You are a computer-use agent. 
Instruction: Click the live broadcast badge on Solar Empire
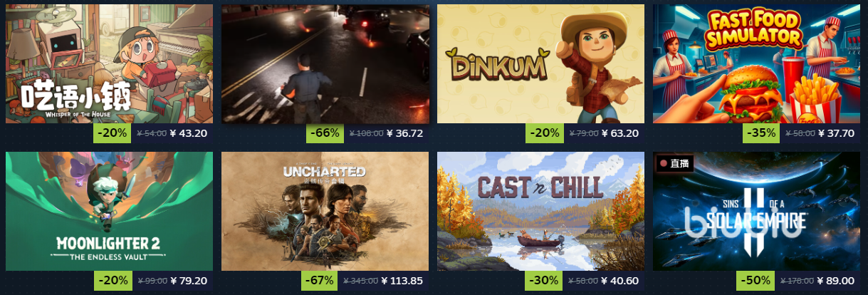674,163
